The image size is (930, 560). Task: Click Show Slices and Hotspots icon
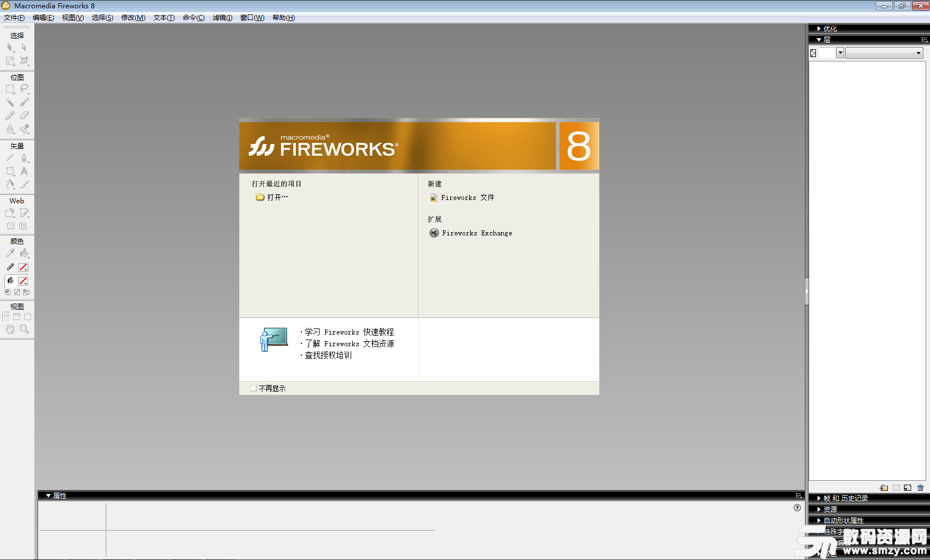(24, 226)
